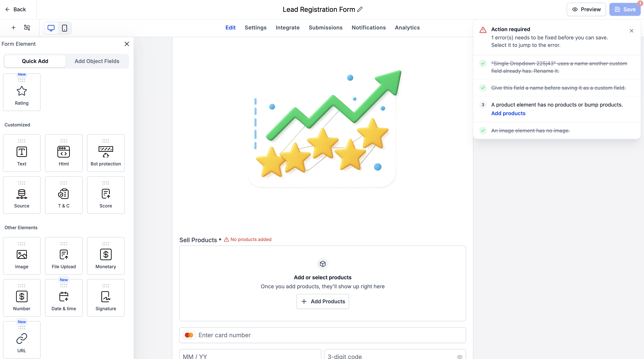Insert the Date & time element
This screenshot has width=644, height=359.
(x=64, y=298)
